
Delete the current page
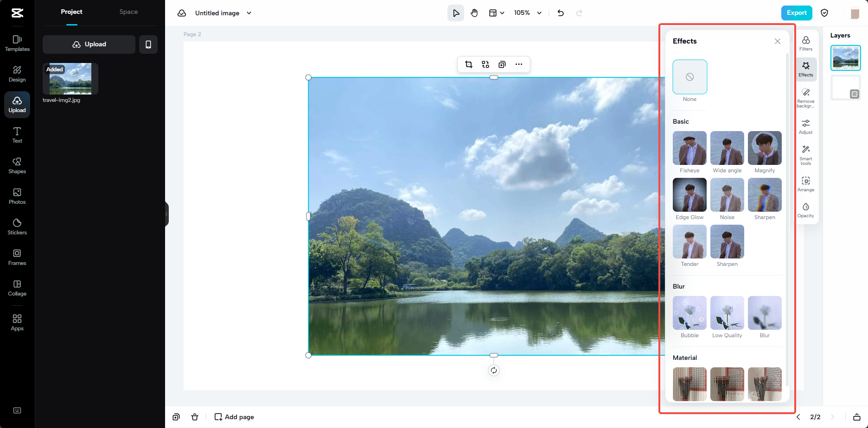pyautogui.click(x=195, y=417)
